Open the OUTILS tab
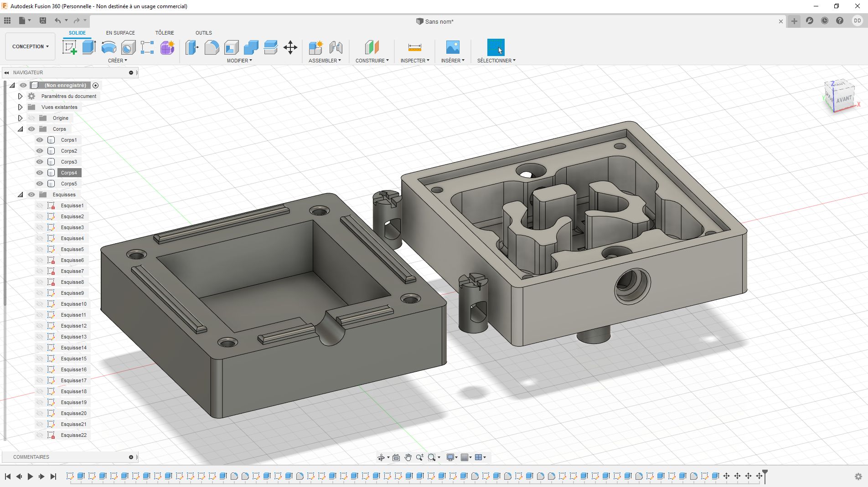Viewport: 868px width, 487px height. tap(203, 33)
